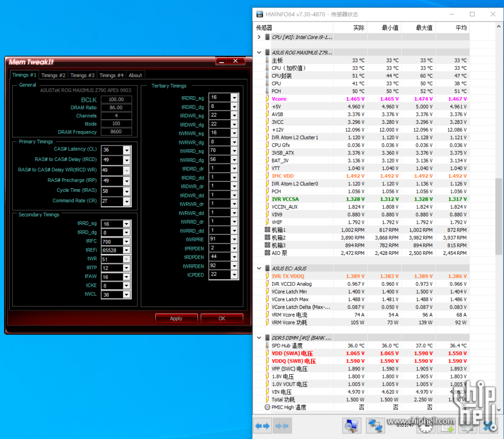
Task: Open the About tab in Mem TweakIt
Action: pos(135,75)
